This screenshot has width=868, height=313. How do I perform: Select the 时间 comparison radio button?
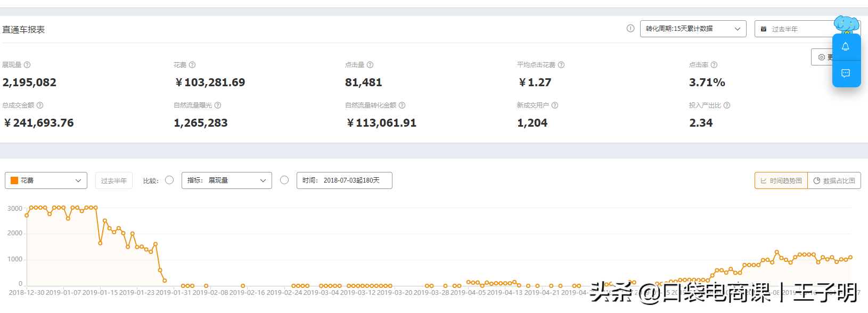pos(284,180)
